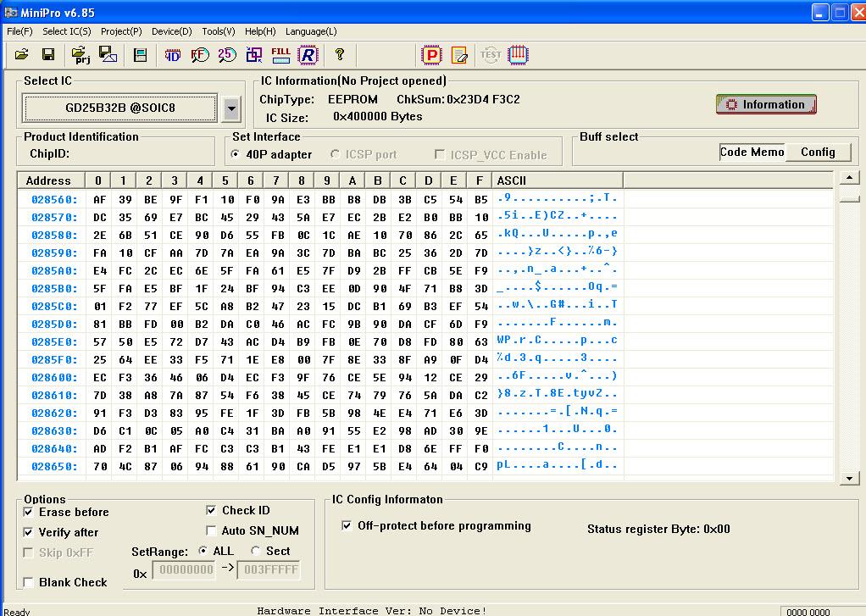This screenshot has width=866, height=616.
Task: Click ASCII text WP.r.C.....p...c
Action: pyautogui.click(x=557, y=341)
